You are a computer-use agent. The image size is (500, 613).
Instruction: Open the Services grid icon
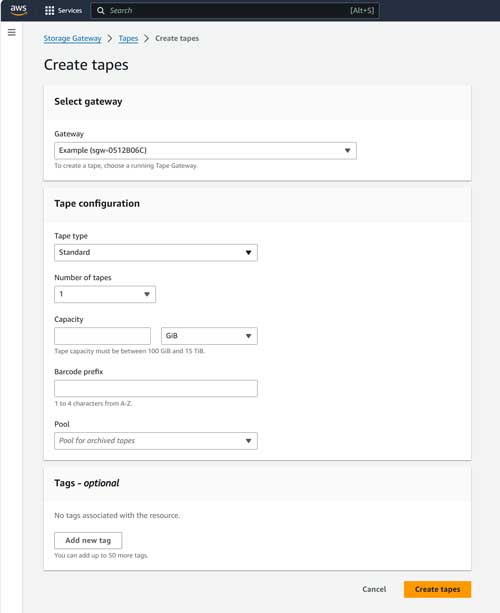(x=49, y=11)
